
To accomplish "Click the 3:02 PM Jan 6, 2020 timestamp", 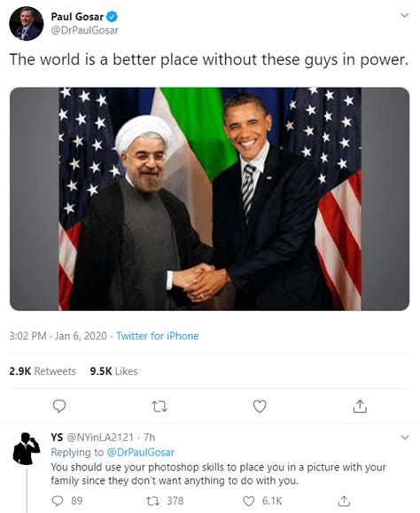I will (x=58, y=336).
